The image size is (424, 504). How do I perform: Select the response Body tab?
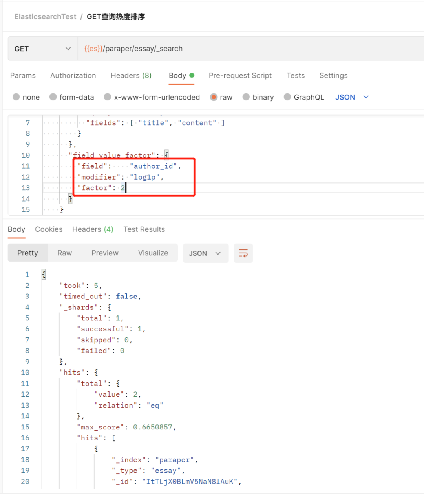point(16,229)
